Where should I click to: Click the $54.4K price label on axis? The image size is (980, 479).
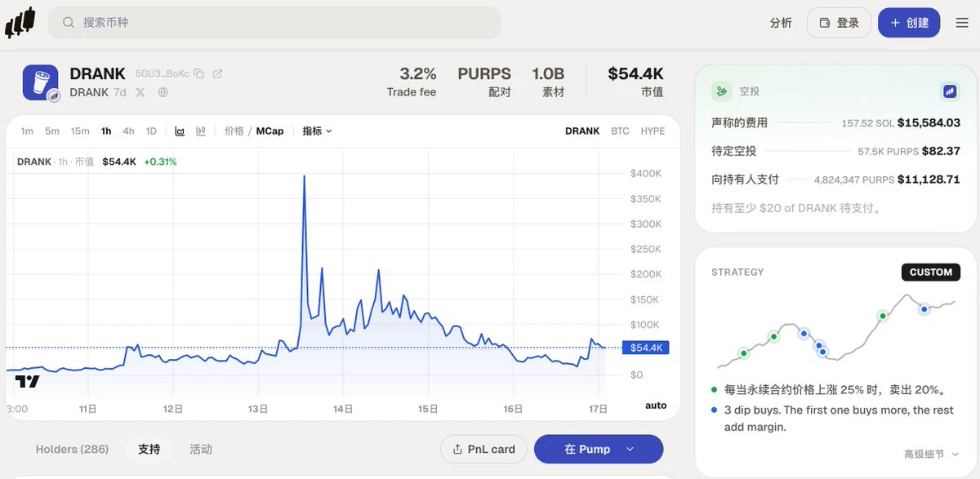click(x=645, y=348)
